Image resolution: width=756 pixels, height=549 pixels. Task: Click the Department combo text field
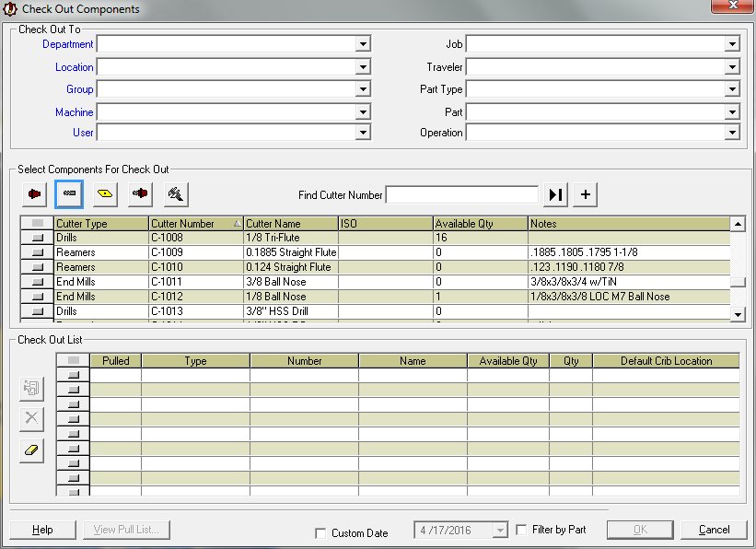[227, 44]
